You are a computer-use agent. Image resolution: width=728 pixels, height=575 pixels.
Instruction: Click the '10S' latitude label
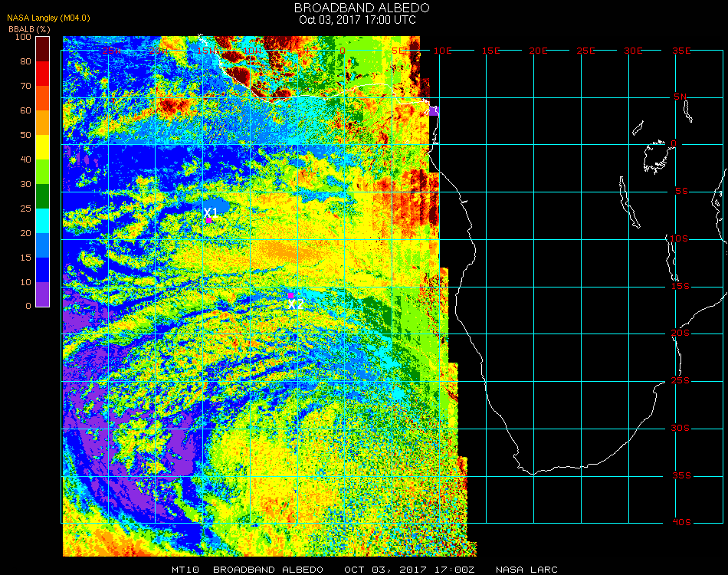pyautogui.click(x=679, y=238)
